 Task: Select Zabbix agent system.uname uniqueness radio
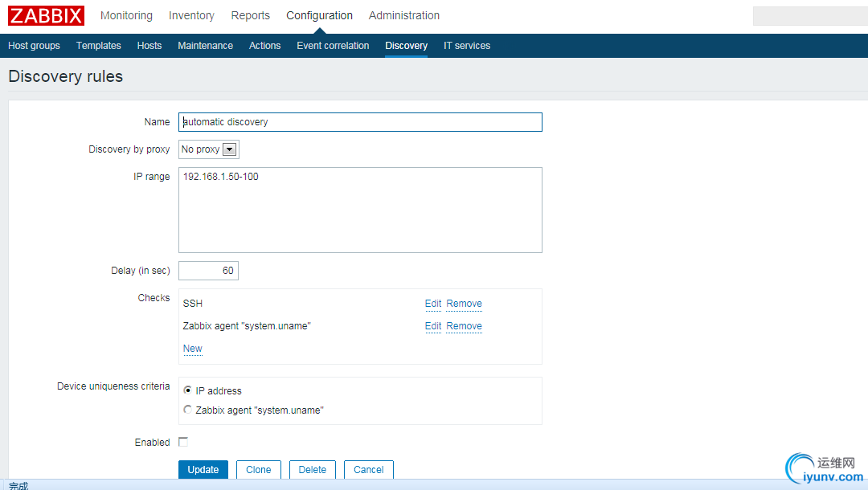tap(187, 410)
